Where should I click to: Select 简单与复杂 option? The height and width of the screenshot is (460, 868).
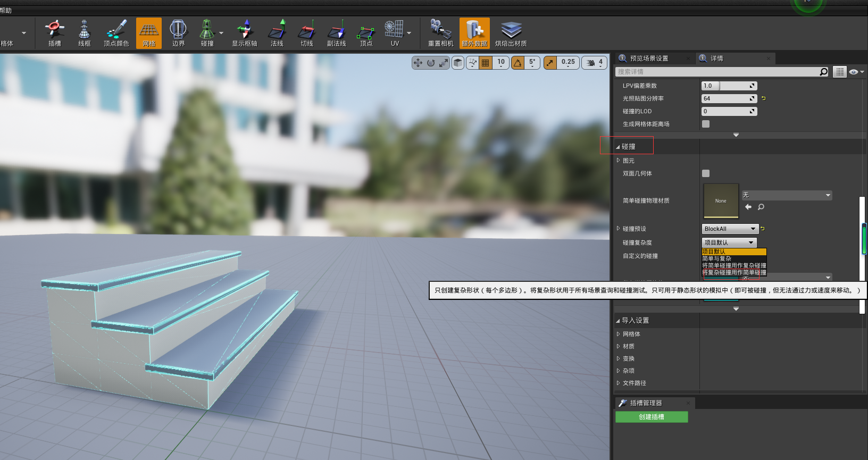point(734,258)
